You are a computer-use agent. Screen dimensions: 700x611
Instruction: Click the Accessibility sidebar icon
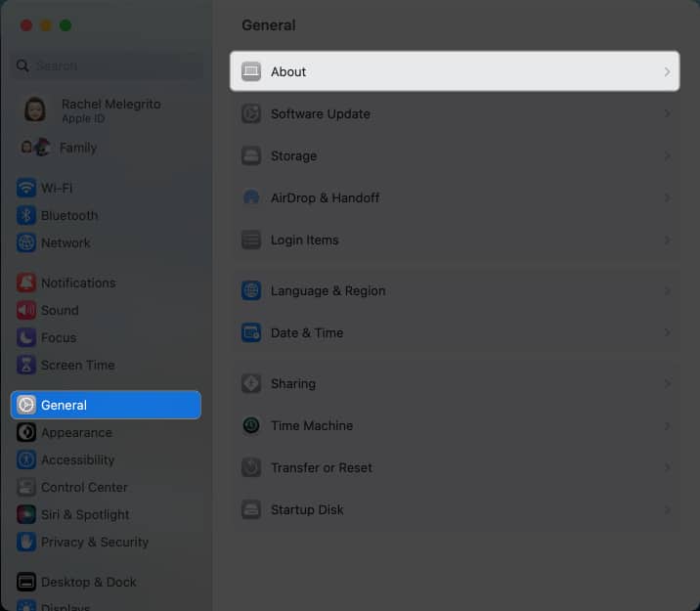(26, 459)
